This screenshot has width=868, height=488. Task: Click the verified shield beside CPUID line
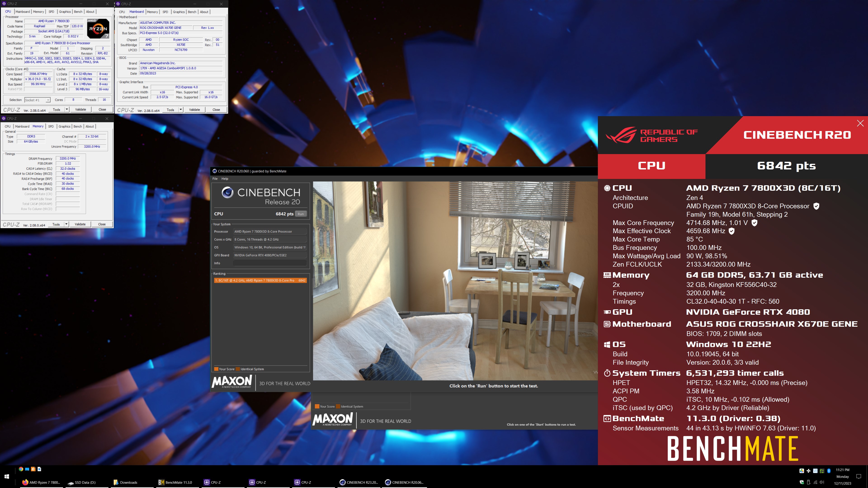point(816,206)
